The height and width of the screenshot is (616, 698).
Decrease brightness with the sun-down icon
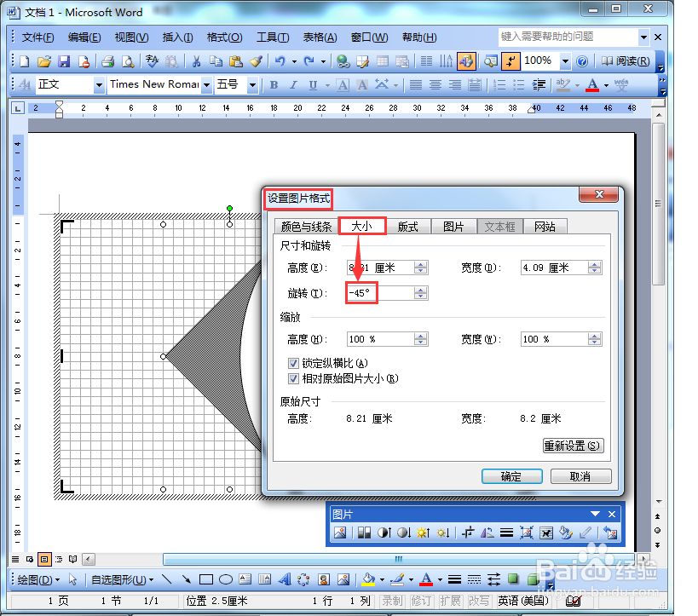[x=443, y=533]
